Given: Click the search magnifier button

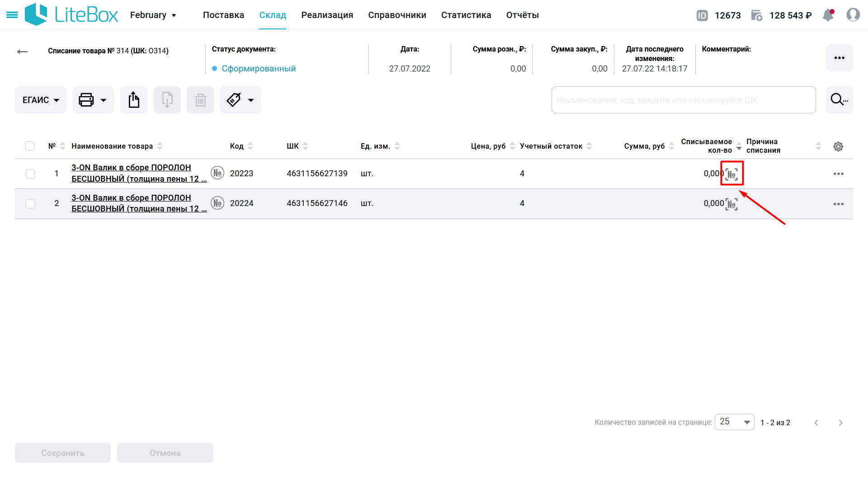Looking at the screenshot, I should [839, 100].
